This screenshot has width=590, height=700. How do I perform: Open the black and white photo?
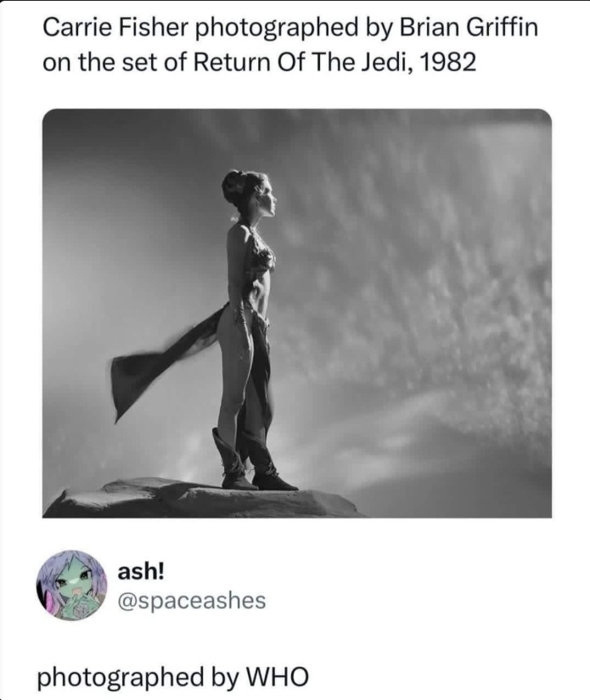pos(297,313)
